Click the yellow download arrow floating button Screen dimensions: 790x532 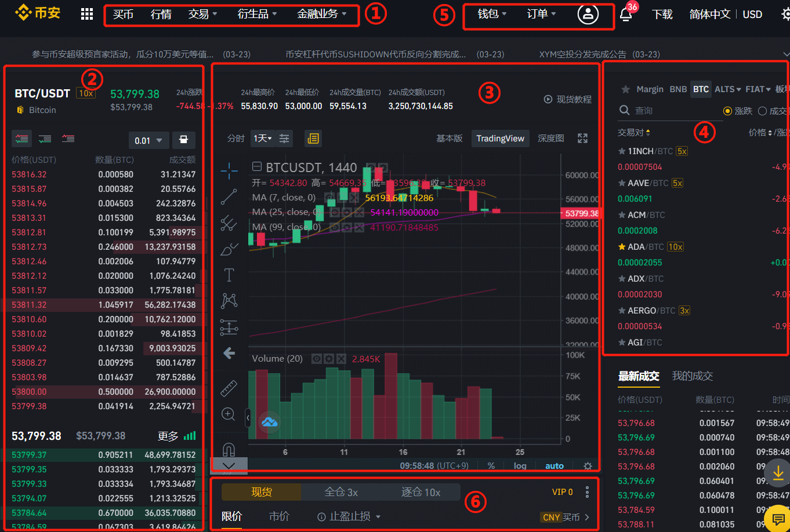pyautogui.click(x=778, y=473)
